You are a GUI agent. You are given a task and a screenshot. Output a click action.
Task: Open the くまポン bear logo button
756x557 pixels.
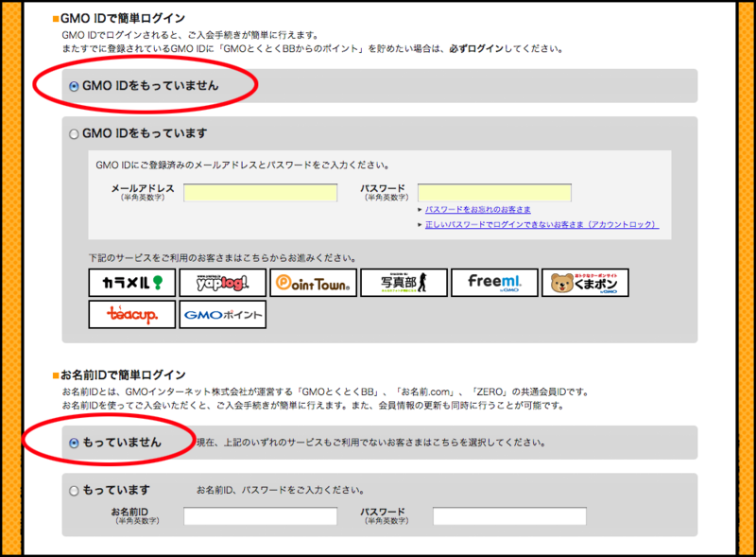(x=585, y=283)
